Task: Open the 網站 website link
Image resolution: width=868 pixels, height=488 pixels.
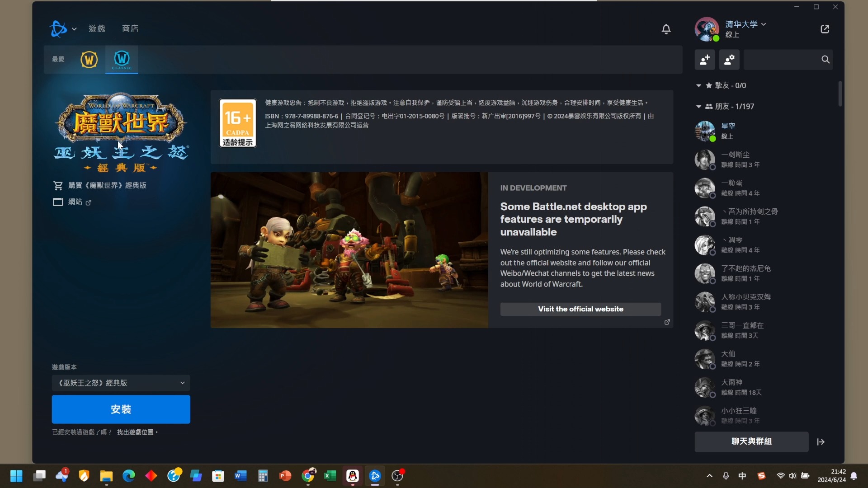Action: pos(75,202)
